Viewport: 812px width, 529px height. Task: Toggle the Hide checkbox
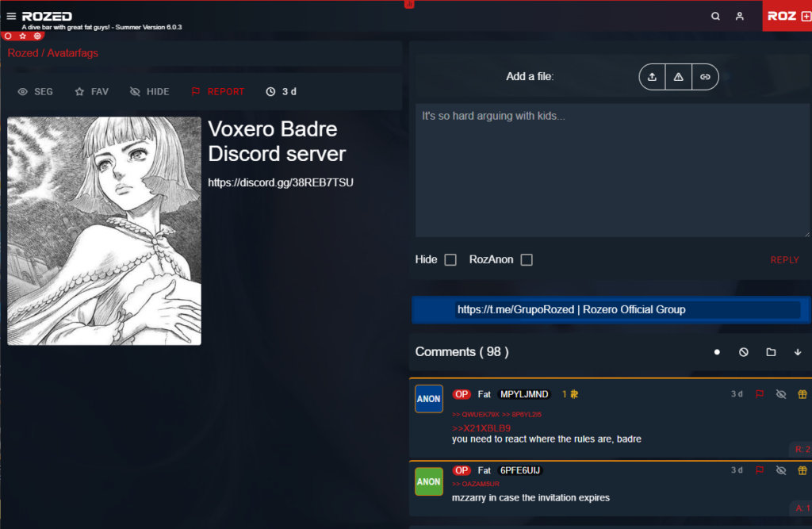point(450,259)
